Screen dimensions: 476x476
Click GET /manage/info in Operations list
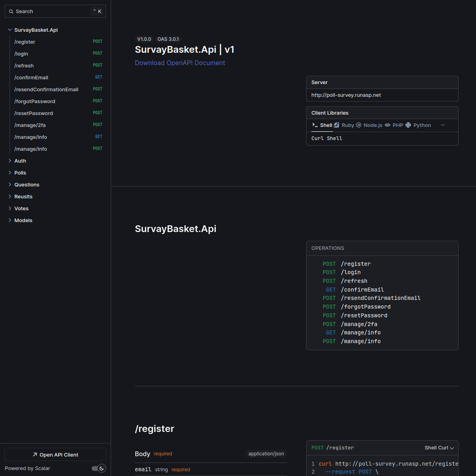point(353,332)
